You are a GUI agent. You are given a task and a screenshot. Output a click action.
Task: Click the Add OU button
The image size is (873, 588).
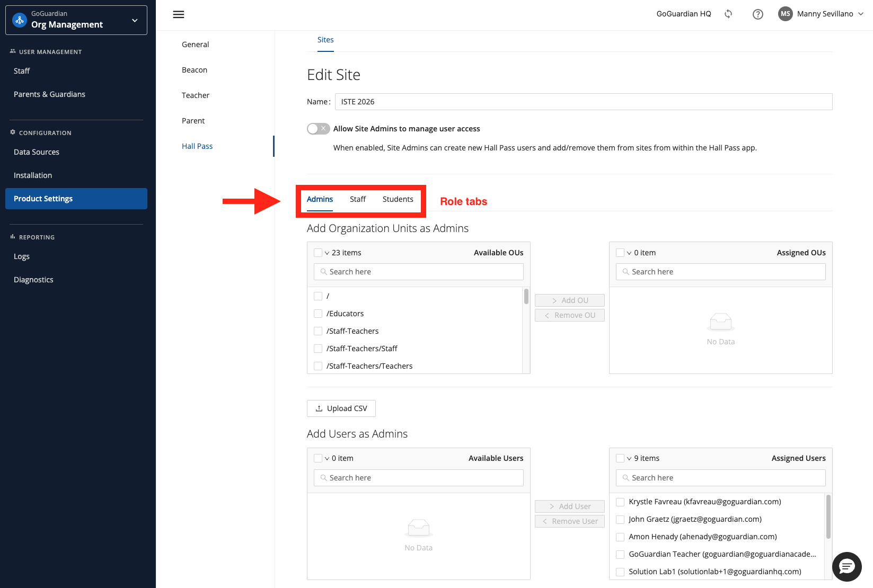coord(570,300)
